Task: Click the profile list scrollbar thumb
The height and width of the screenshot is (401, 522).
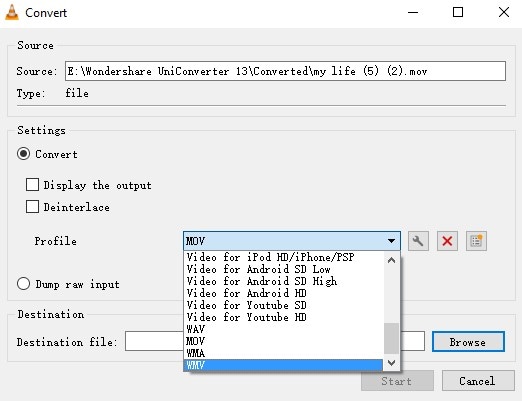Action: 391,338
